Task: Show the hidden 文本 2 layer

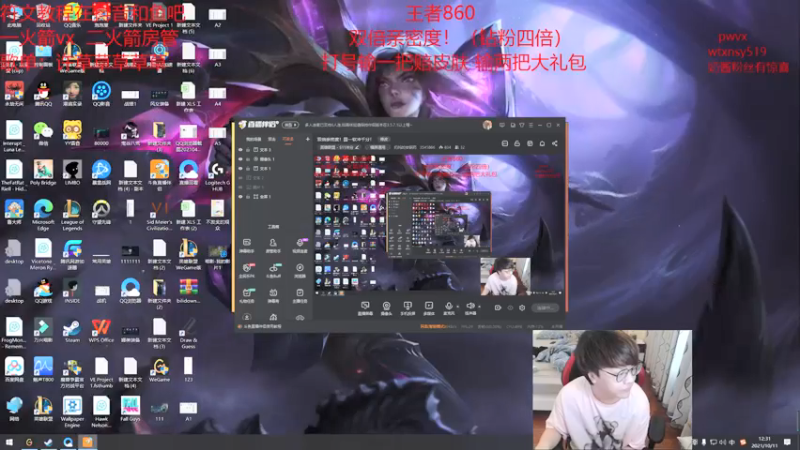Action: [240, 178]
